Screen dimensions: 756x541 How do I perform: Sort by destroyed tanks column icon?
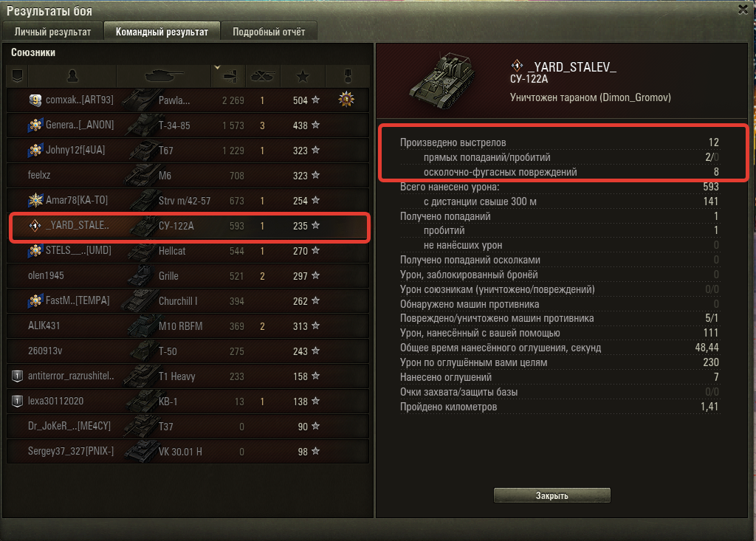(x=263, y=76)
